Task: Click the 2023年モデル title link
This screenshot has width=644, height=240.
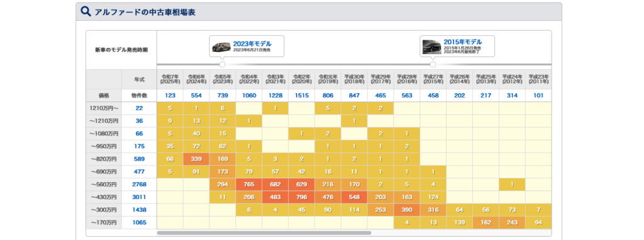Action: (252, 43)
